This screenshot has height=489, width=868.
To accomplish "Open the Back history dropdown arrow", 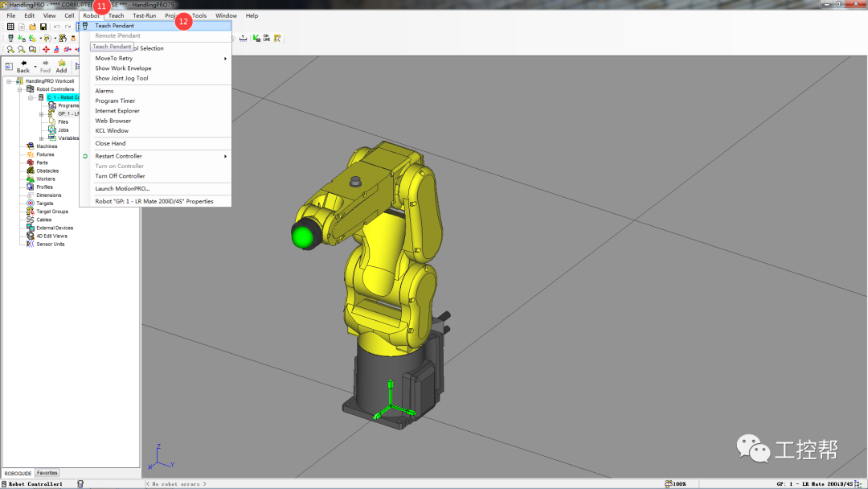I will (x=35, y=67).
